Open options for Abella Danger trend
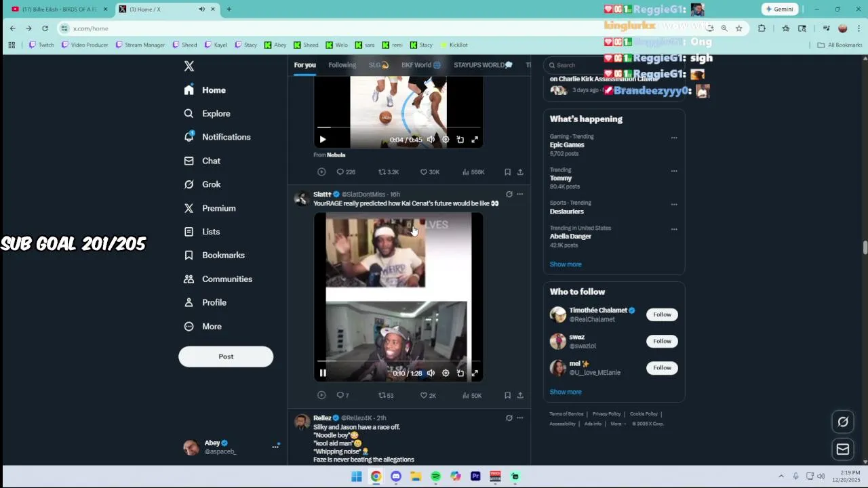This screenshot has height=488, width=868. click(674, 229)
